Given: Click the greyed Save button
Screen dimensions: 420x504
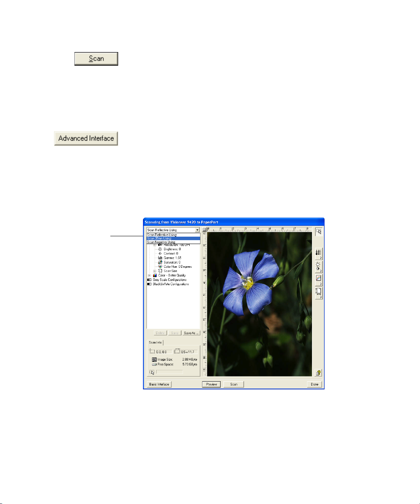Looking at the screenshot, I should 175,333.
